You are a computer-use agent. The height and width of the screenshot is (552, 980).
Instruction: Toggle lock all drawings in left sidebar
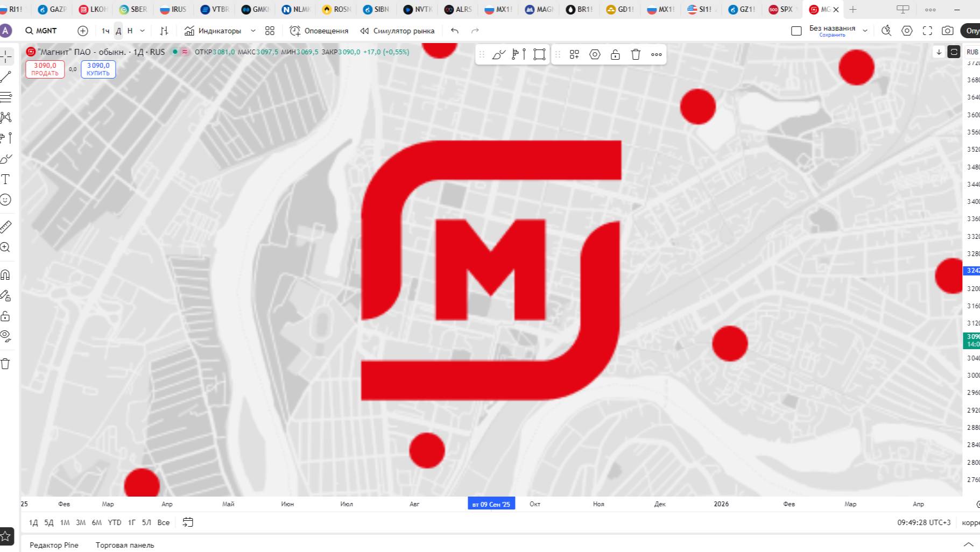coord(6,316)
